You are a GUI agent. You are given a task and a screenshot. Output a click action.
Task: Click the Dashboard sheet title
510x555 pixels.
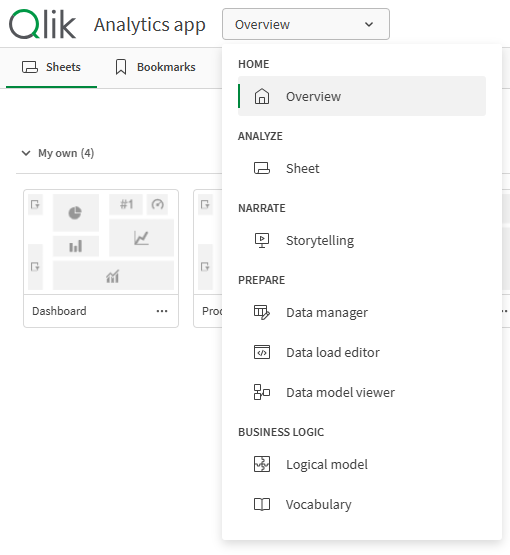(x=59, y=311)
